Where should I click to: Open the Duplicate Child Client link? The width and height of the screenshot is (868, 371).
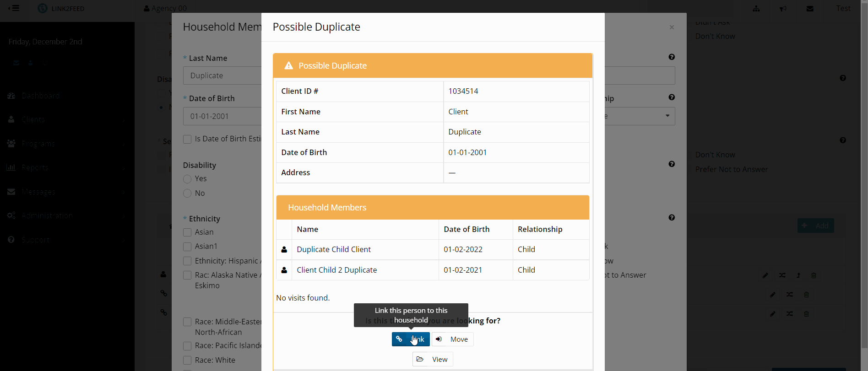(x=333, y=249)
